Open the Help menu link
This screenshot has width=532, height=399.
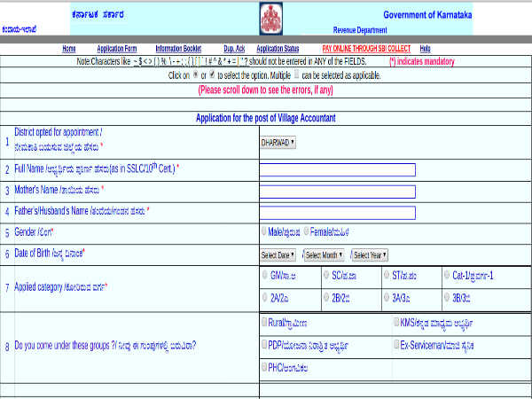[425, 49]
